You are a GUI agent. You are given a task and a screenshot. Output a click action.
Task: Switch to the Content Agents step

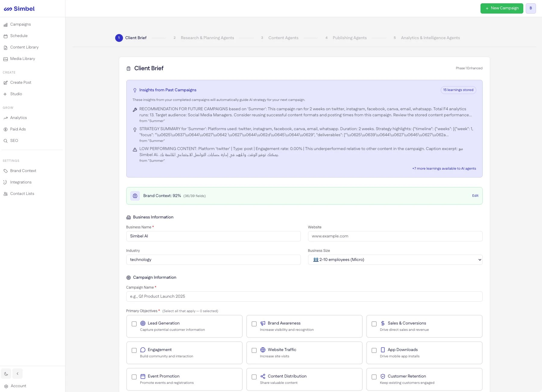pos(283,38)
